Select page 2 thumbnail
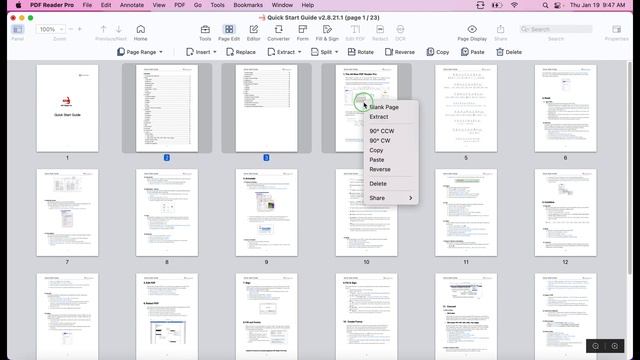Image resolution: width=640 pixels, height=360 pixels. click(x=167, y=108)
